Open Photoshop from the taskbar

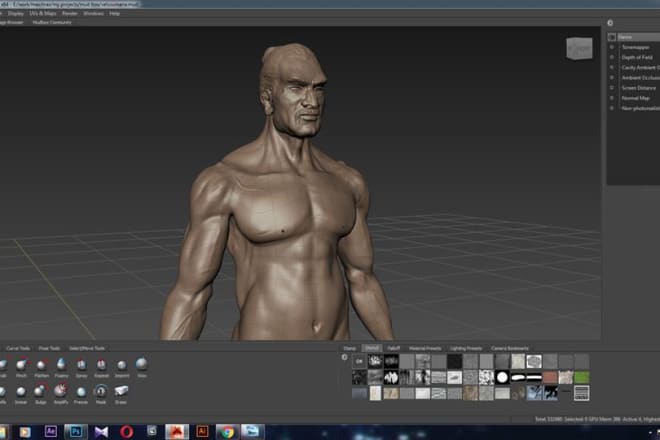point(76,432)
